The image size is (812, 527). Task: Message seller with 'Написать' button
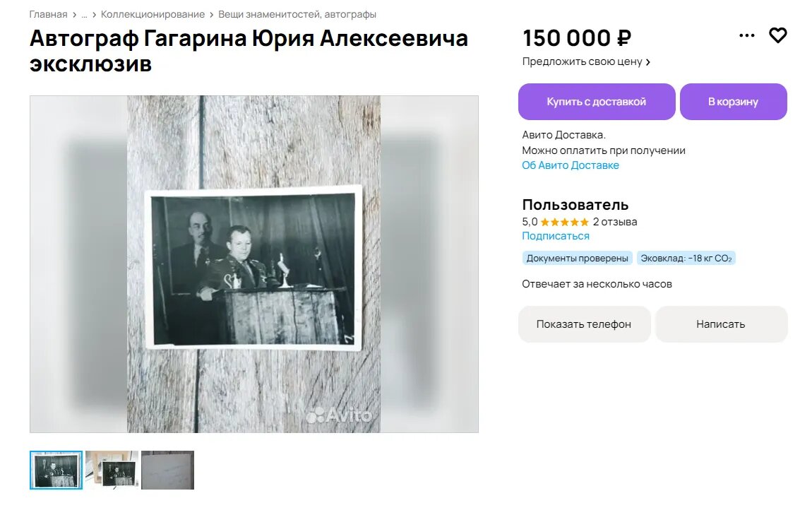tap(721, 324)
